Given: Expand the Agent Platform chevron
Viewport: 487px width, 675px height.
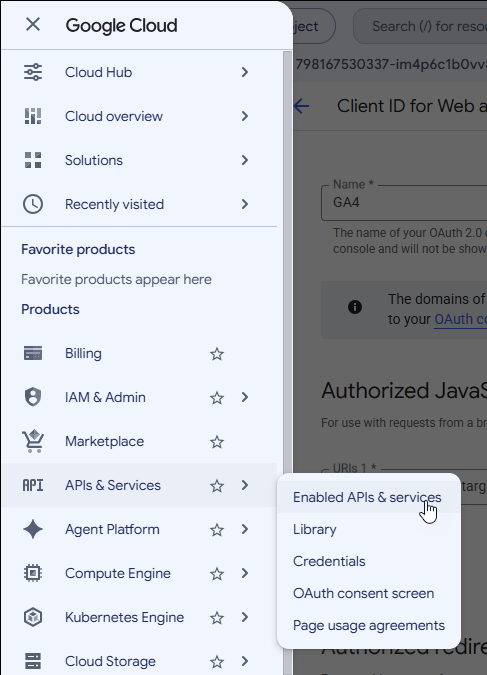Looking at the screenshot, I should pyautogui.click(x=245, y=529).
